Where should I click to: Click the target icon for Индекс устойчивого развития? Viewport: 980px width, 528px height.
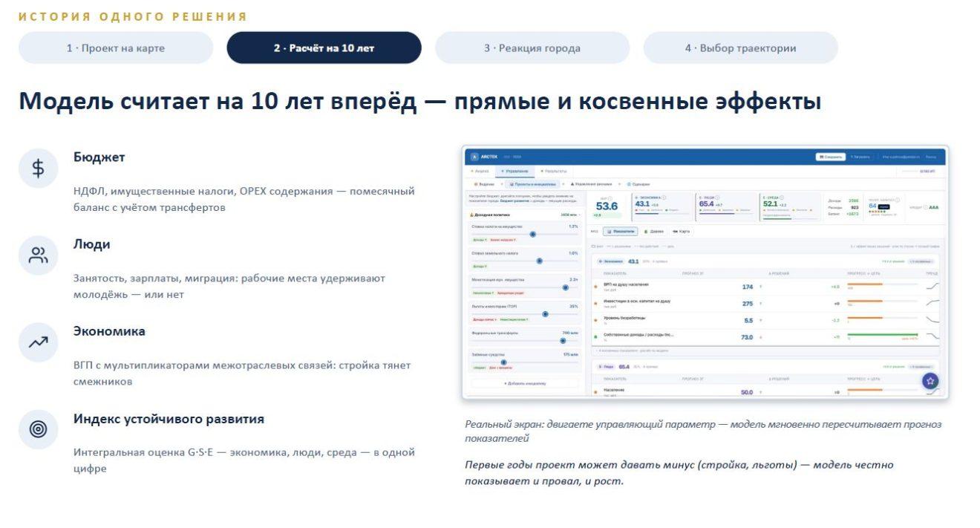coord(38,429)
